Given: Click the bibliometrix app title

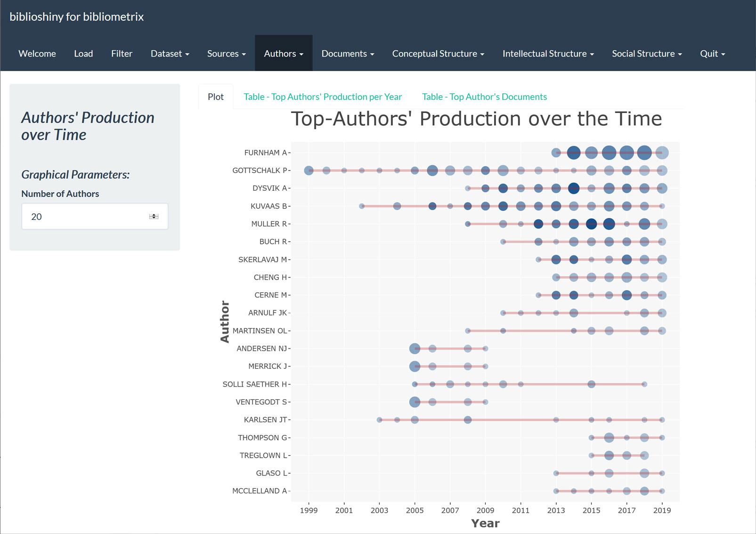Looking at the screenshot, I should pos(77,16).
